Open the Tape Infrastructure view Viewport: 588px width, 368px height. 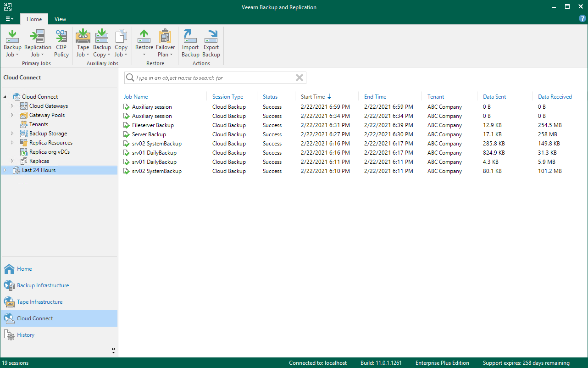tap(59, 302)
